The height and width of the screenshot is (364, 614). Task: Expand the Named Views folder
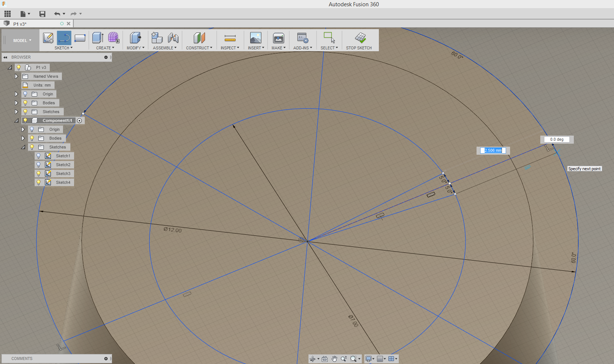(x=16, y=76)
